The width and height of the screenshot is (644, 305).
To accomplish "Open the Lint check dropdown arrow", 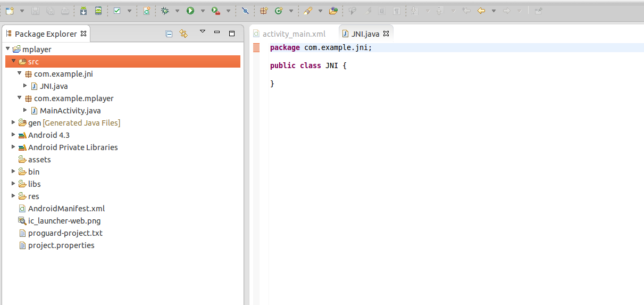I will 129,11.
